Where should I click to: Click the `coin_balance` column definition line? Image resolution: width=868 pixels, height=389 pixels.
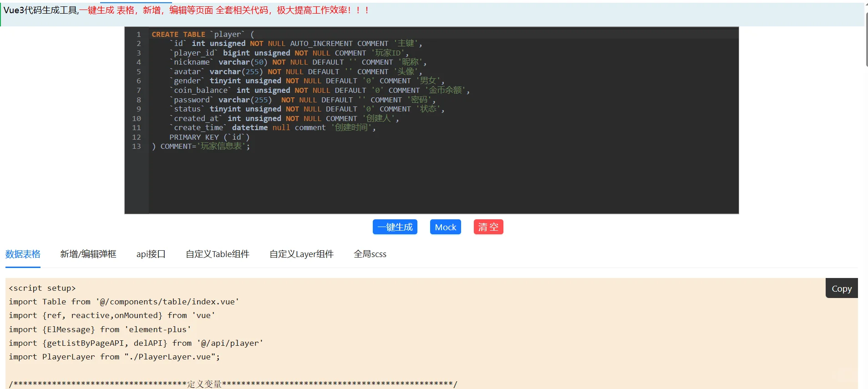(320, 90)
